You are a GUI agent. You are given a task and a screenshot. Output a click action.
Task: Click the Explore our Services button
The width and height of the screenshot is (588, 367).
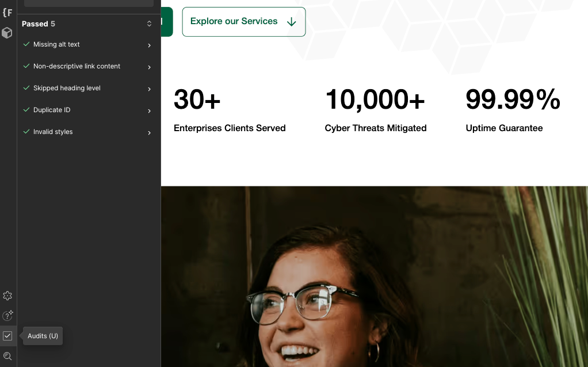coord(244,22)
